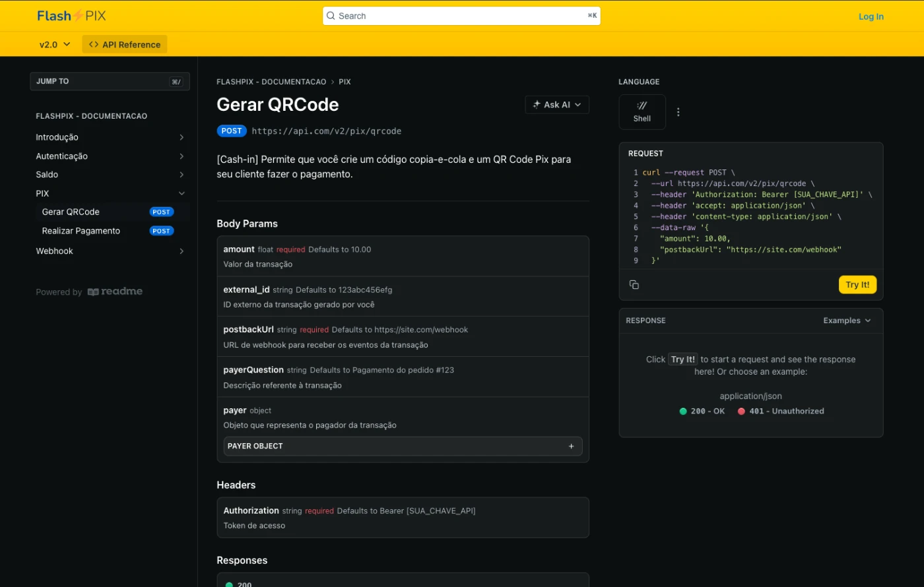Select the Shell language icon
924x587 pixels.
642,111
